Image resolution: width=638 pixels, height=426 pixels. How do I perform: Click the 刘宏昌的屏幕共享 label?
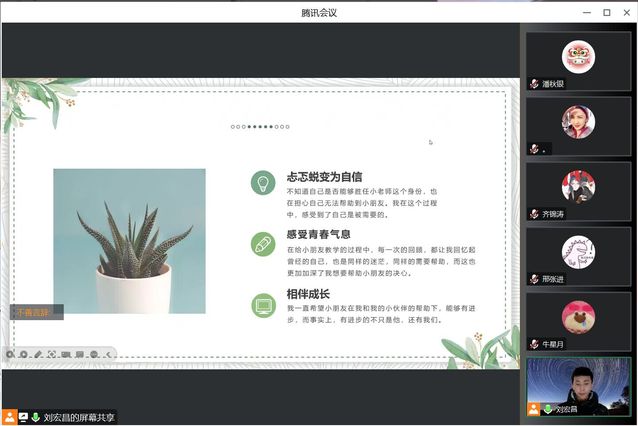pos(79,417)
